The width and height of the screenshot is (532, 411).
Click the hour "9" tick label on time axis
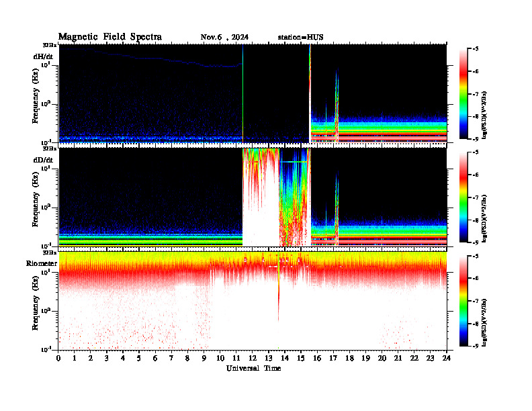pyautogui.click(x=204, y=359)
